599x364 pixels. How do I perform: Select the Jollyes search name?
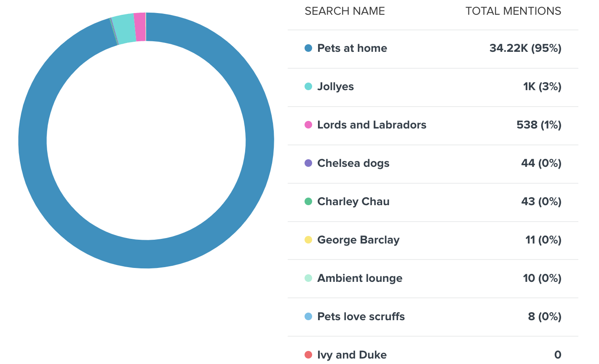point(335,87)
